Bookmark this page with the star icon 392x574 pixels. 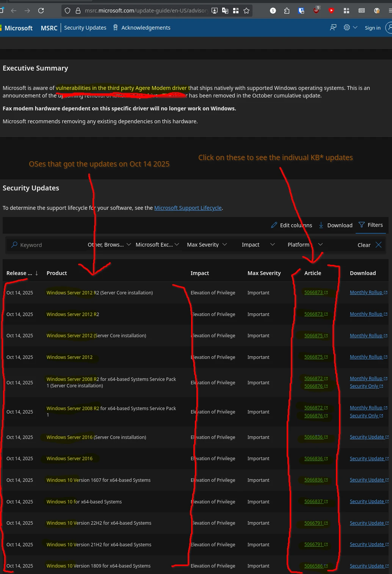246,11
